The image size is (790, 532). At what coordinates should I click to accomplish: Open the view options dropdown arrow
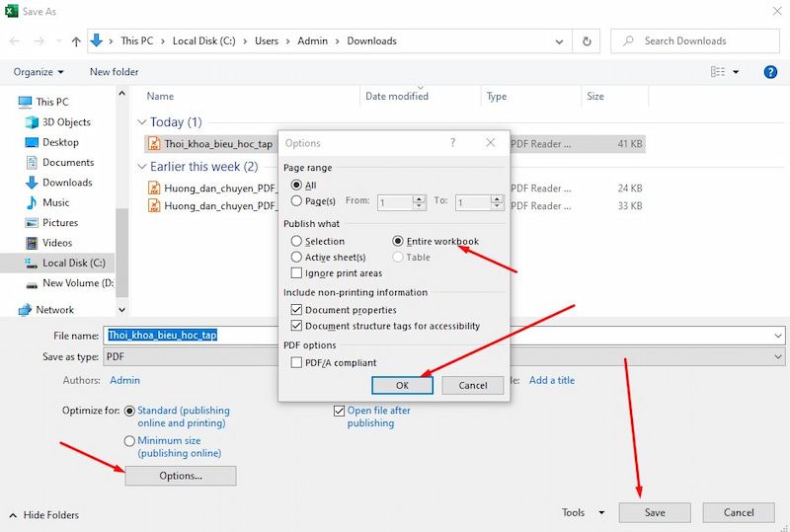point(736,72)
